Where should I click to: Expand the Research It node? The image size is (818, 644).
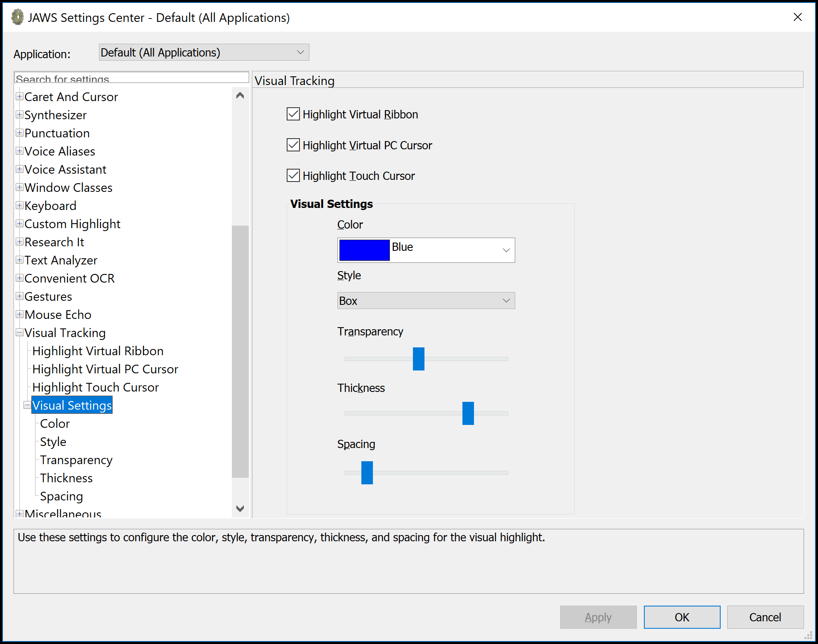[19, 242]
